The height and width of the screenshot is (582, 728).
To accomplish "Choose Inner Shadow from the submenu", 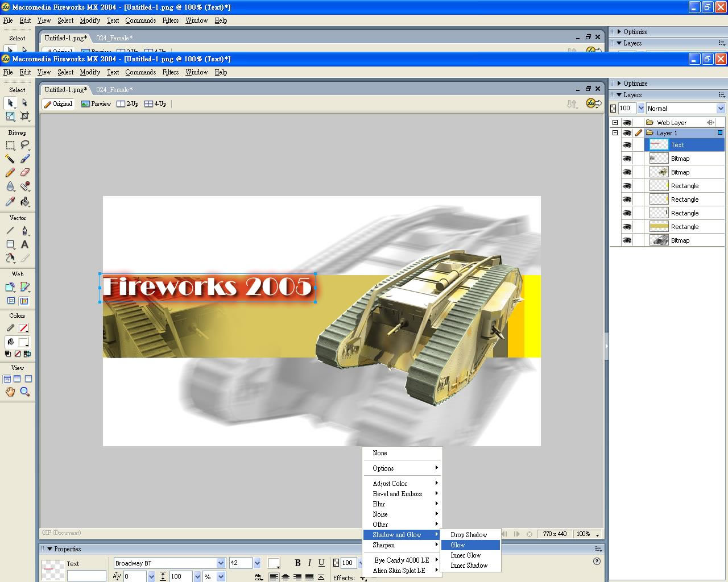I will 470,566.
